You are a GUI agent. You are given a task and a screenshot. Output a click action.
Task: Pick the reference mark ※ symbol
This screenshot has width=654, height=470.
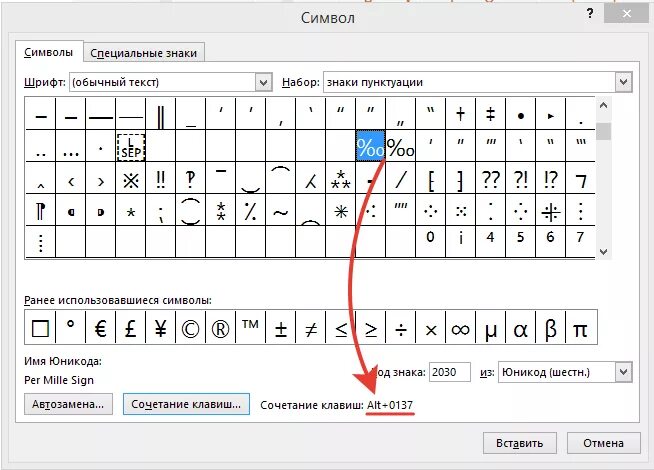click(x=131, y=178)
